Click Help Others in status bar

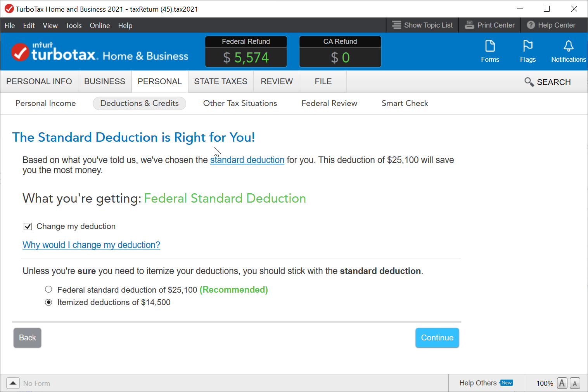(478, 383)
